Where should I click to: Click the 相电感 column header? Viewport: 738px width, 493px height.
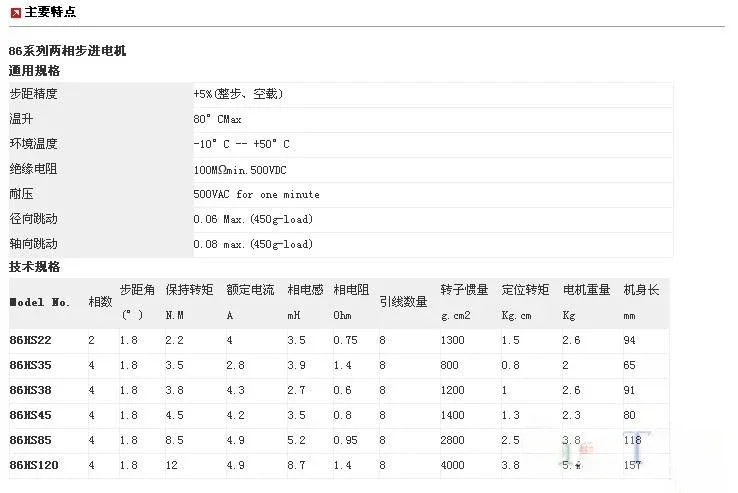[x=305, y=290]
